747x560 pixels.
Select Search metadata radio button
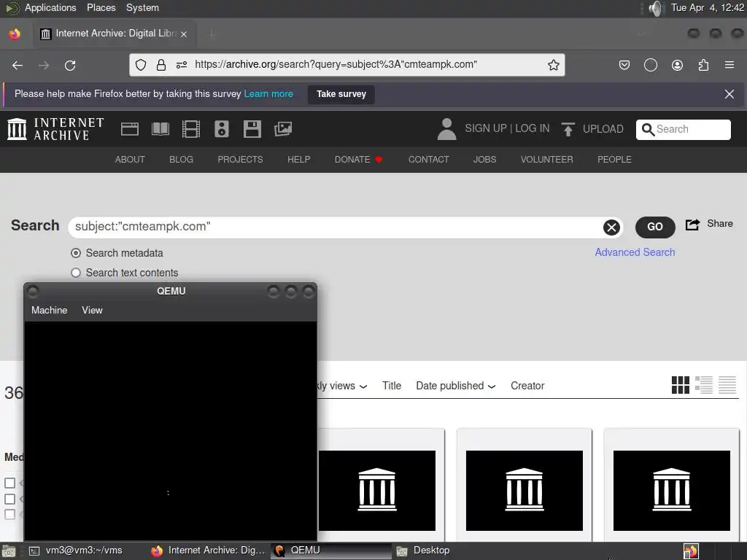[x=76, y=253]
